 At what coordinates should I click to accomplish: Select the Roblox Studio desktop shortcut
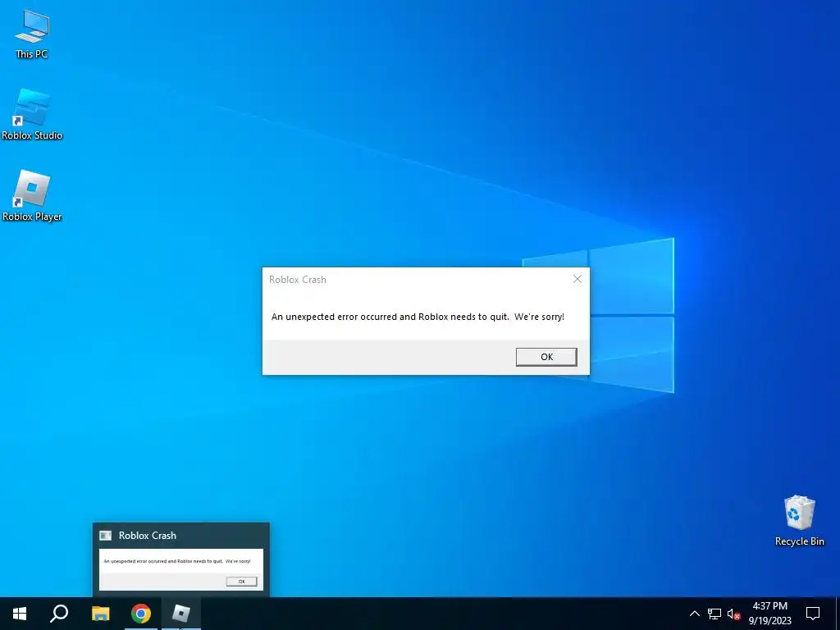tap(32, 115)
